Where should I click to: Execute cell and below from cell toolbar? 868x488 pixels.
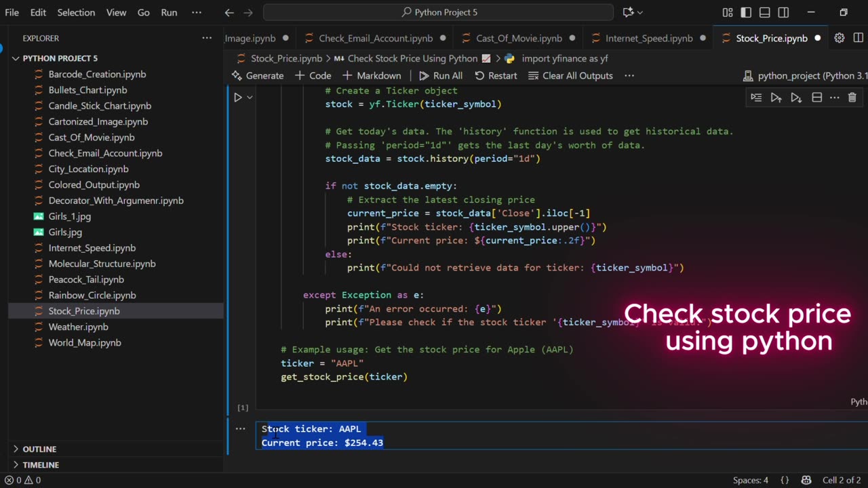point(796,98)
